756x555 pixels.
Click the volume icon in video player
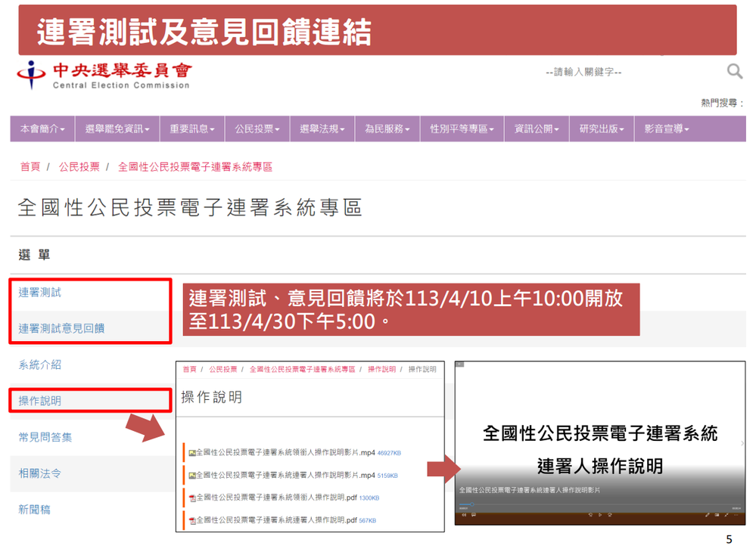[464, 515]
